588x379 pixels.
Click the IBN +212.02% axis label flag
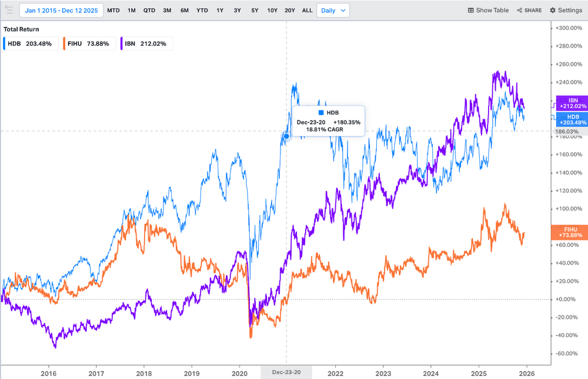[x=572, y=103]
